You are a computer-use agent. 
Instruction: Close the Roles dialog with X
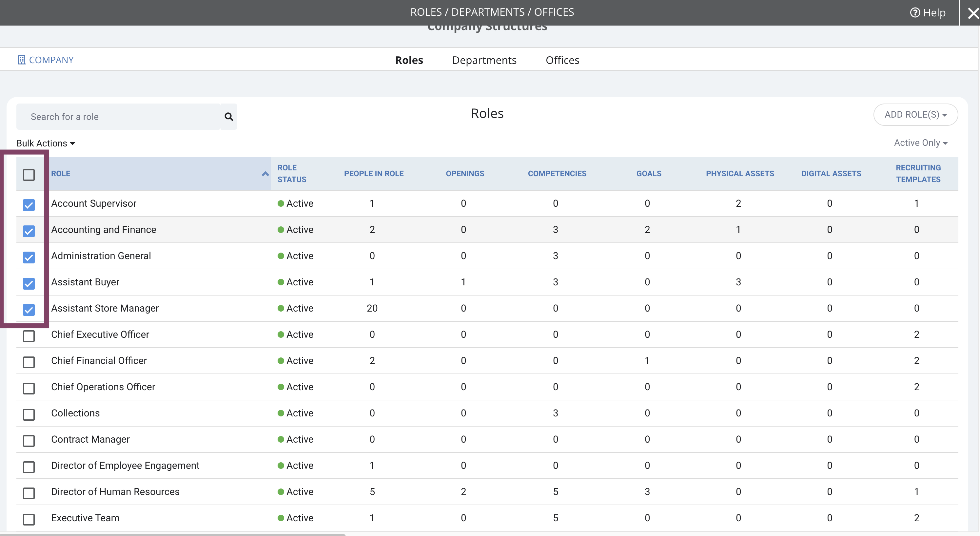(x=973, y=13)
